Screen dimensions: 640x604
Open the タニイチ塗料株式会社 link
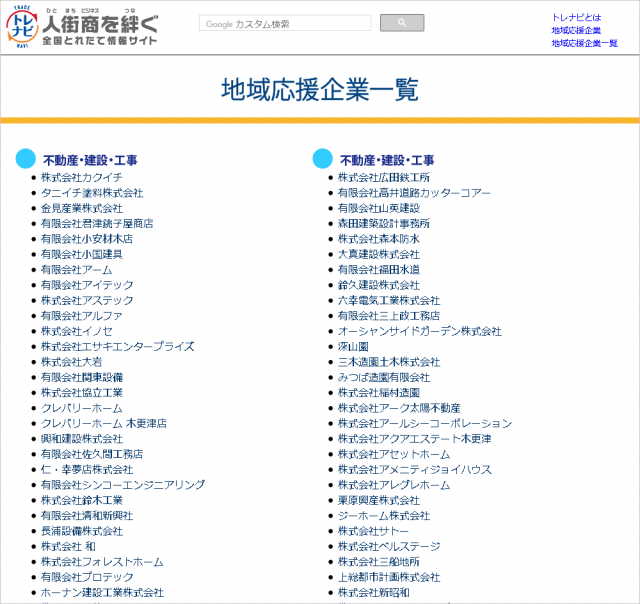(92, 192)
